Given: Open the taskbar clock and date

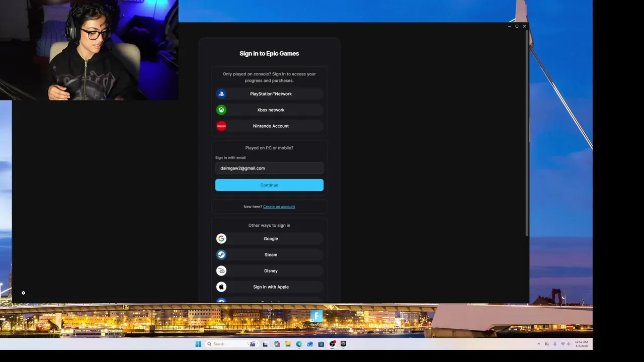Looking at the screenshot, I should (x=582, y=344).
